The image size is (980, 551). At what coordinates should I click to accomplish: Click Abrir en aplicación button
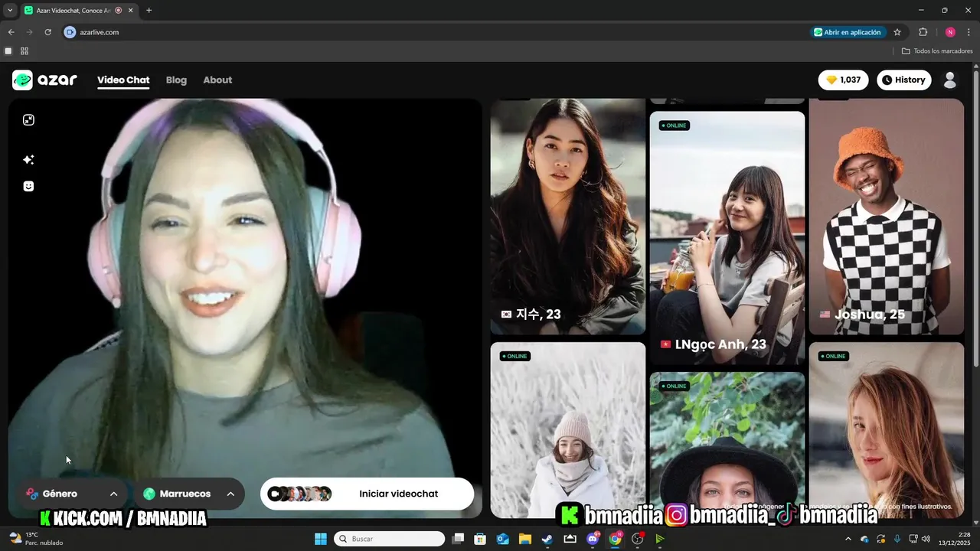click(848, 32)
